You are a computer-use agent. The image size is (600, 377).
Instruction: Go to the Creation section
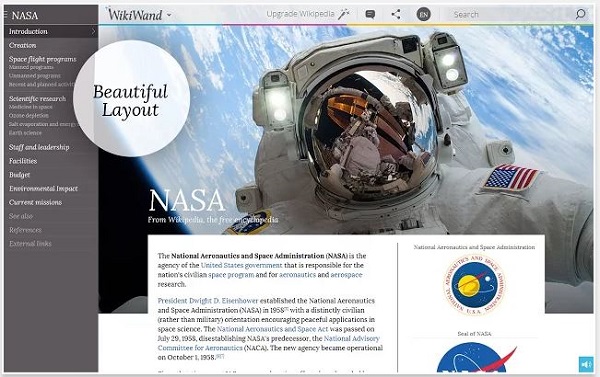click(23, 45)
